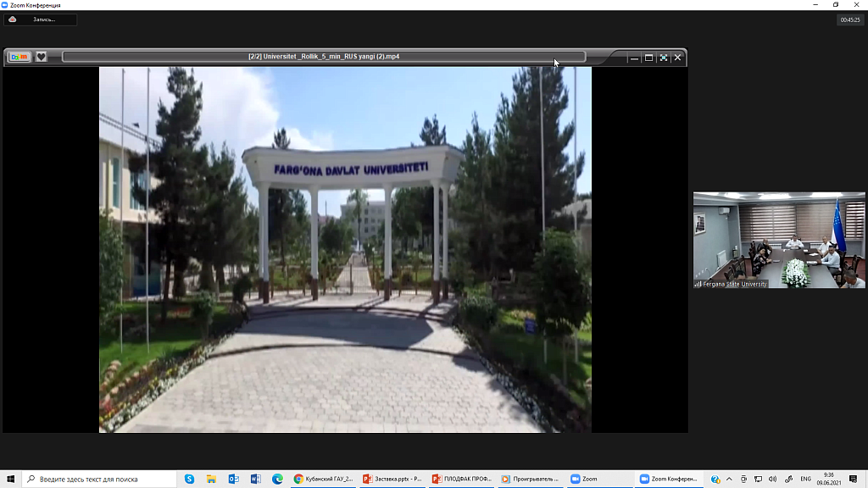Click the Meet Now camera tray icon

coord(743,480)
